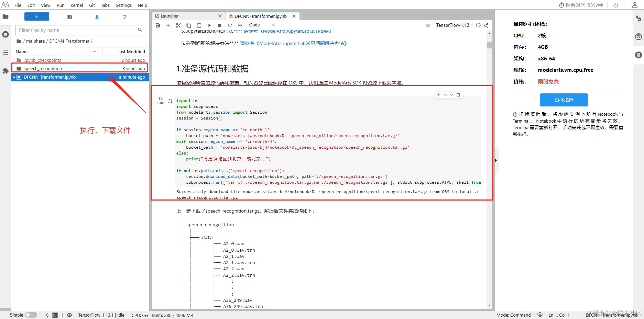Sort files by Name column header
The width and height of the screenshot is (644, 319).
coord(57,52)
